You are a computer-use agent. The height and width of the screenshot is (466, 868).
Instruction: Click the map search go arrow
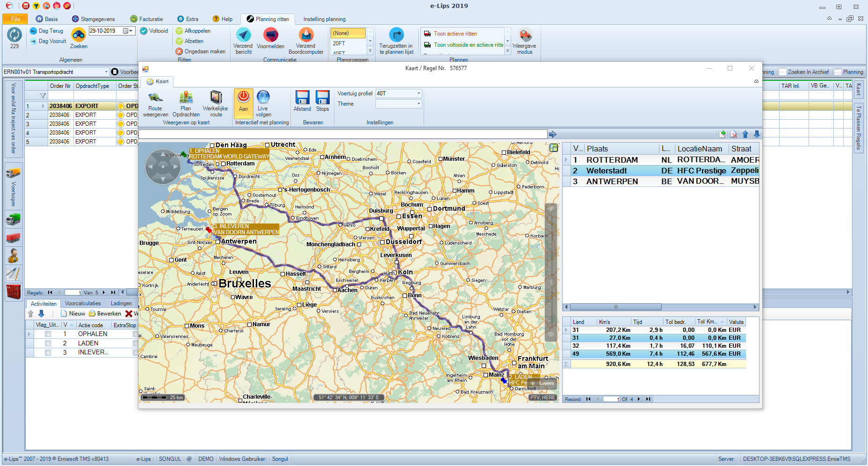[x=553, y=135]
